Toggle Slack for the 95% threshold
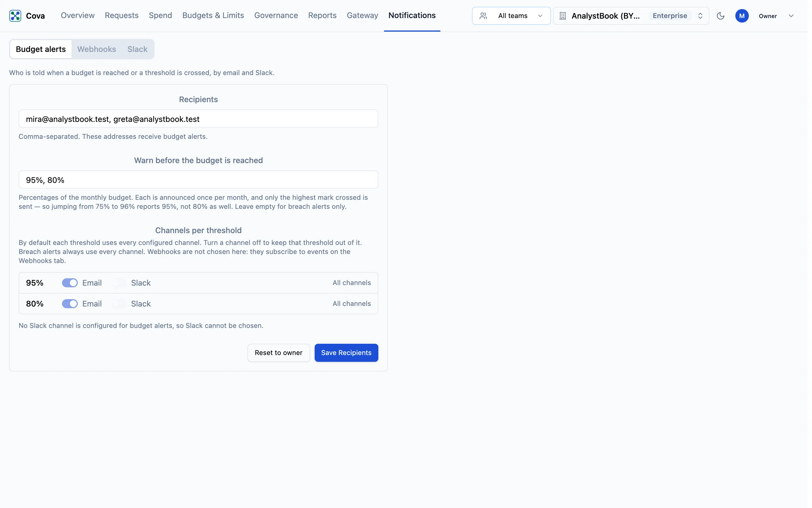Image resolution: width=812 pixels, height=508 pixels. tap(119, 283)
